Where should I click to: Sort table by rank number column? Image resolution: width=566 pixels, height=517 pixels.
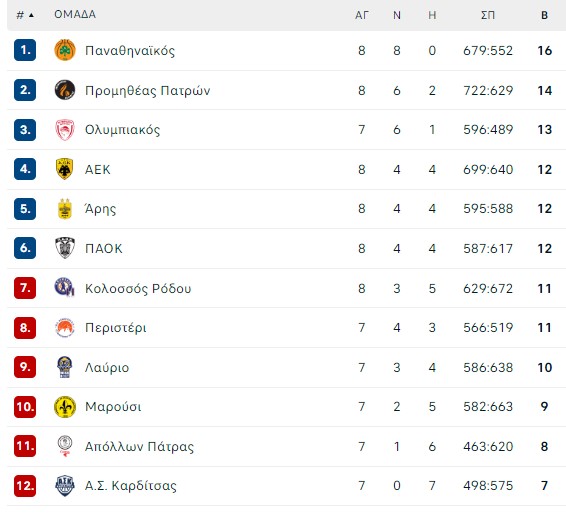pyautogui.click(x=25, y=15)
